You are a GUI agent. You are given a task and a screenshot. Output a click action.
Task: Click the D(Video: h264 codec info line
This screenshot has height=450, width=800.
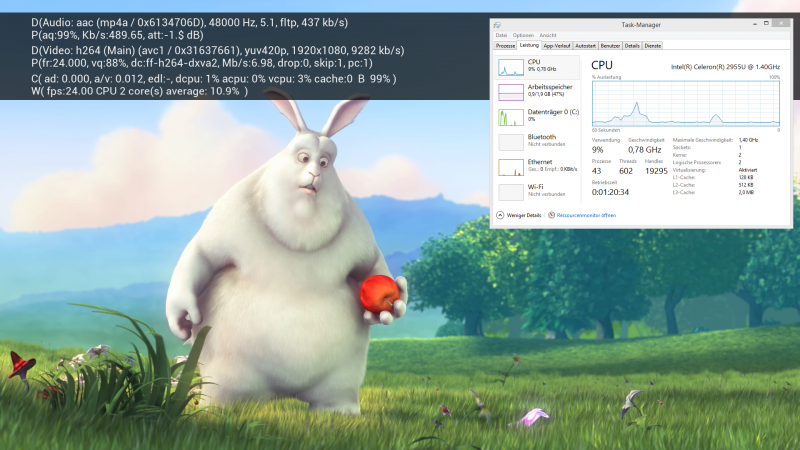pyautogui.click(x=217, y=51)
